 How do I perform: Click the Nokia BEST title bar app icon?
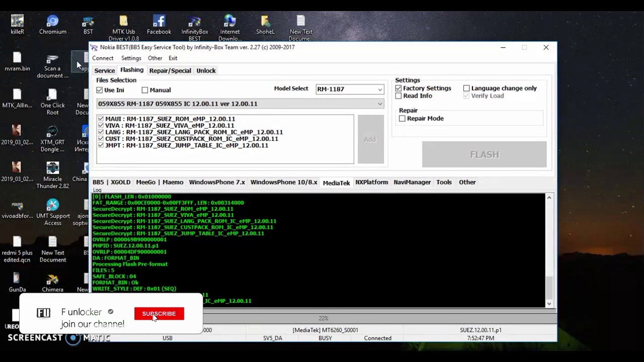[x=94, y=47]
